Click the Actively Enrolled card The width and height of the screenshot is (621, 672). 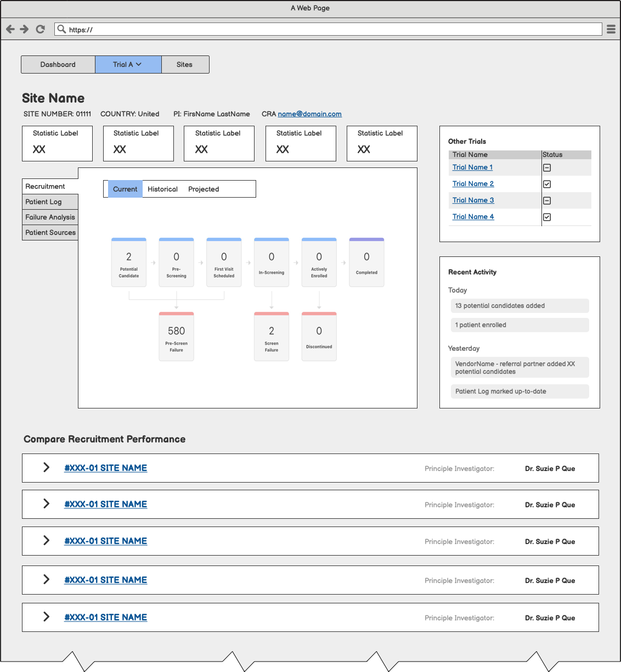[x=319, y=262]
